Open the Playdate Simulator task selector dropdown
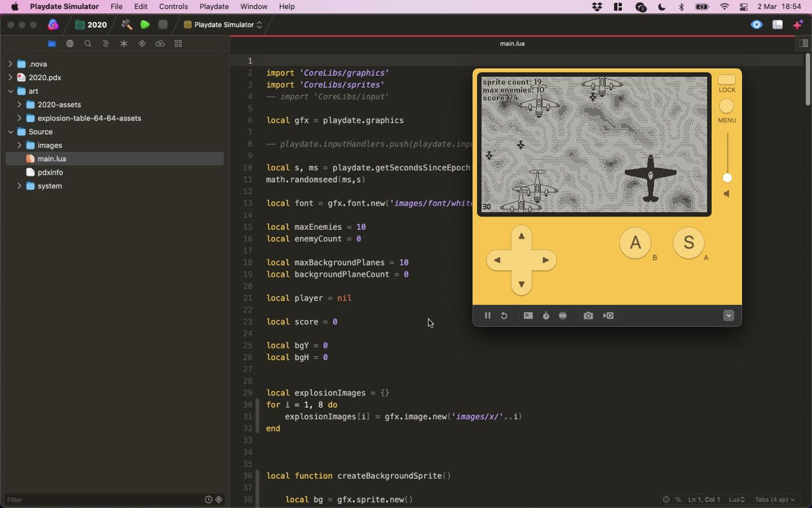The width and height of the screenshot is (812, 508). 223,25
